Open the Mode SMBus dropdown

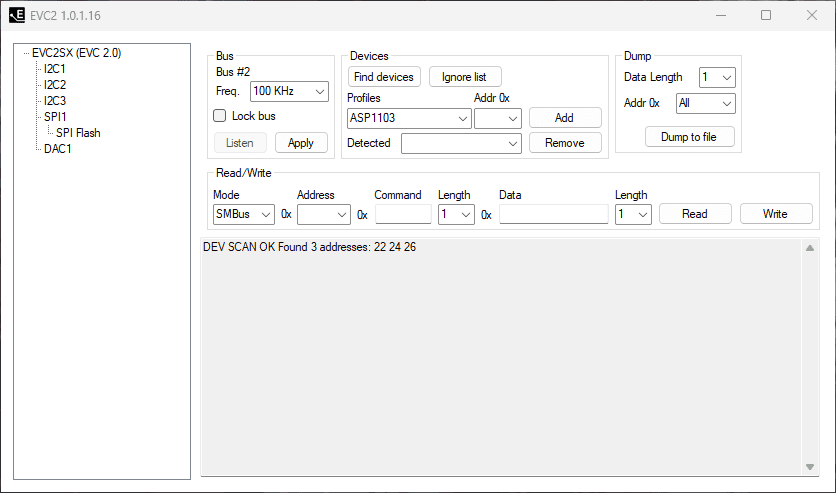244,214
